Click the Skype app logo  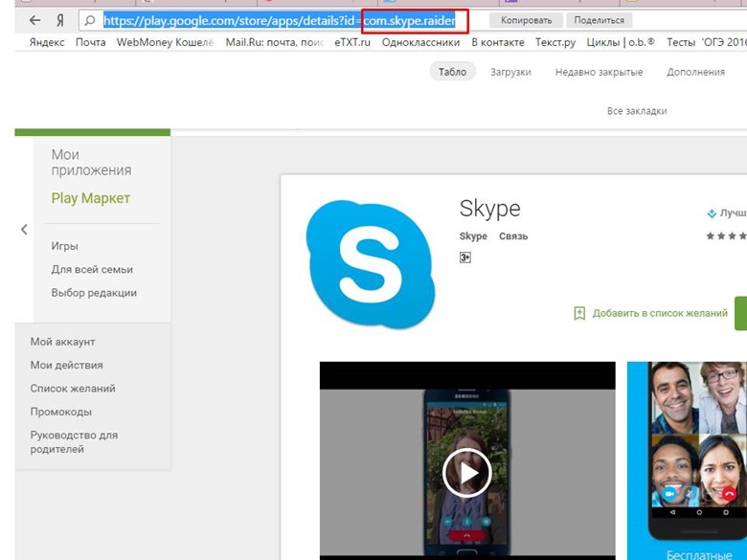(x=371, y=264)
